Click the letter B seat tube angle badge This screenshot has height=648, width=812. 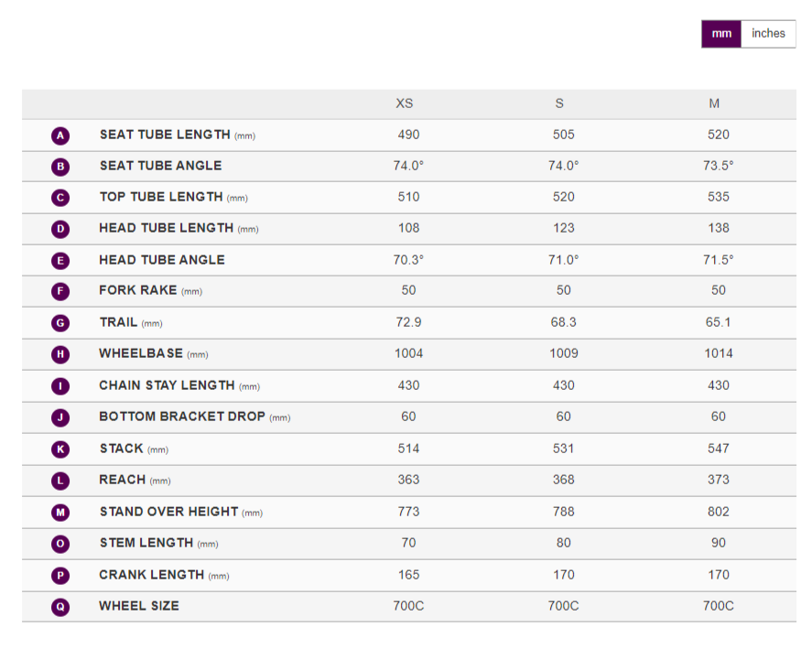pyautogui.click(x=60, y=167)
